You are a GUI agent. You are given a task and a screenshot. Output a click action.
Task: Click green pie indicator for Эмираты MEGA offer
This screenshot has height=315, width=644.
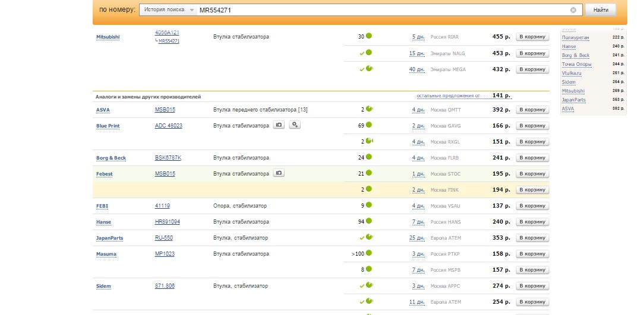click(x=369, y=69)
